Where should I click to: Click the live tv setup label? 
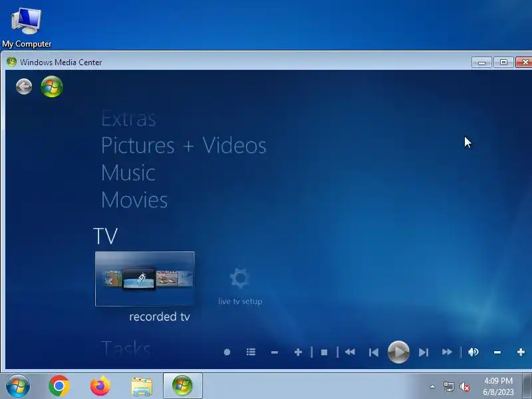point(240,301)
